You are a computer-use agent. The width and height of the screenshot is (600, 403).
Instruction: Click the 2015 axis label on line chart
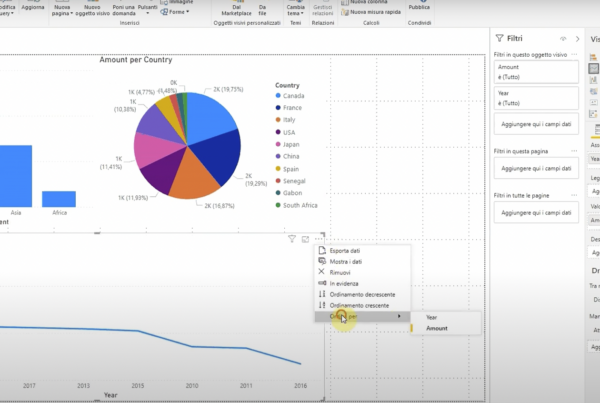(138, 385)
